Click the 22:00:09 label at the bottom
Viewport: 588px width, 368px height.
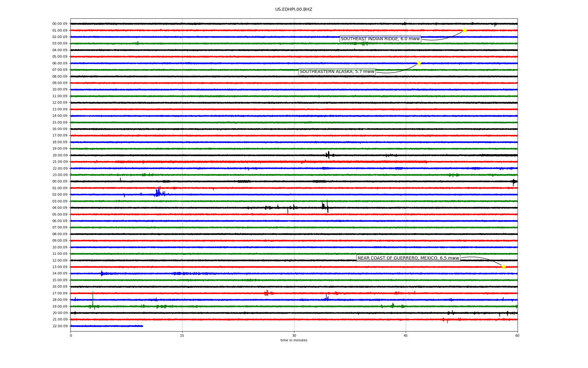click(60, 326)
